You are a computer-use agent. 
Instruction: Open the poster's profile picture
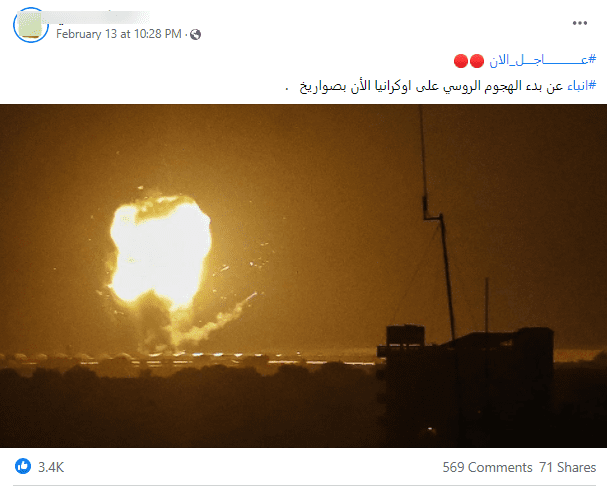coord(31,24)
